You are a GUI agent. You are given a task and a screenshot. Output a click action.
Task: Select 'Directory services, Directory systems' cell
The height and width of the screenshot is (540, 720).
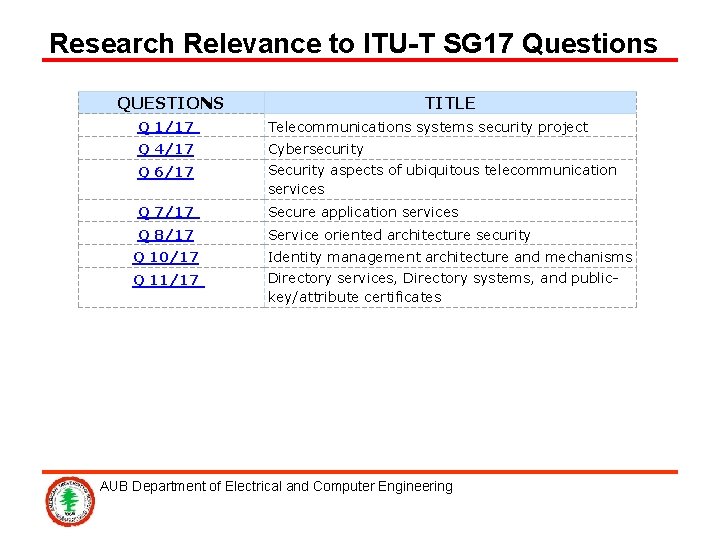point(450,287)
